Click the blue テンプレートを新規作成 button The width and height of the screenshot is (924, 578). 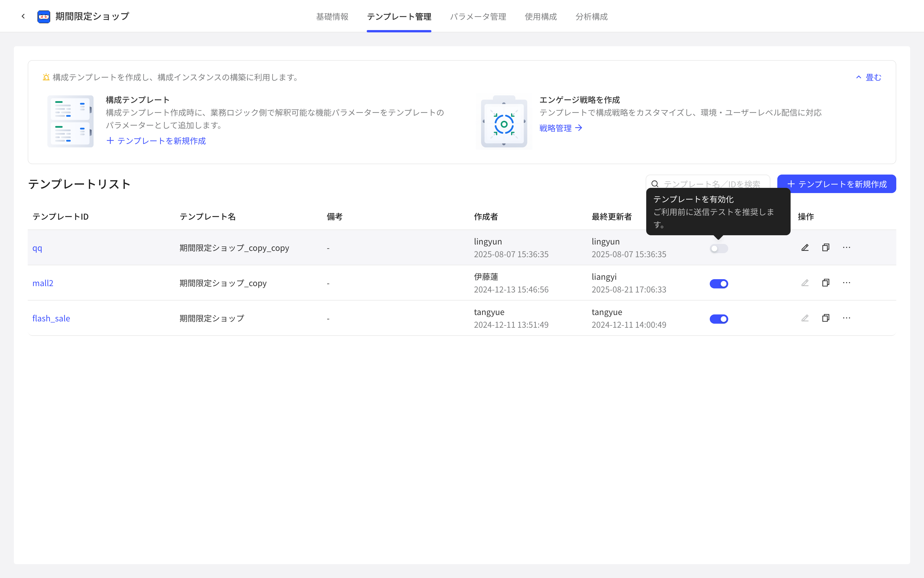837,184
